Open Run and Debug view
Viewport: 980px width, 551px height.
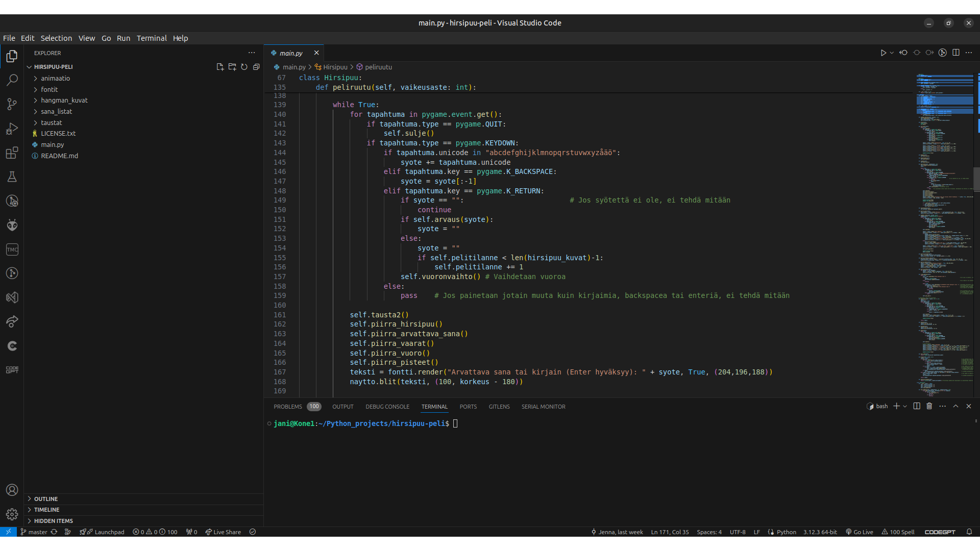coord(12,129)
